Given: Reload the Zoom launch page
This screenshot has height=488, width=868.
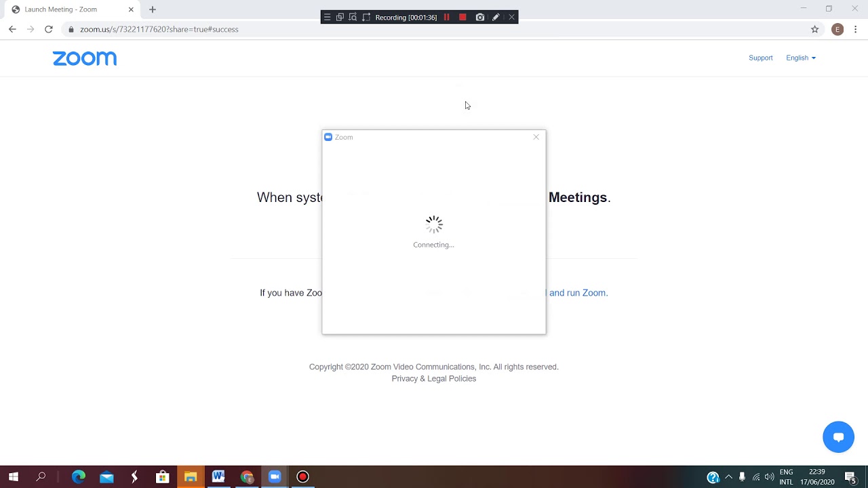Looking at the screenshot, I should (x=49, y=29).
